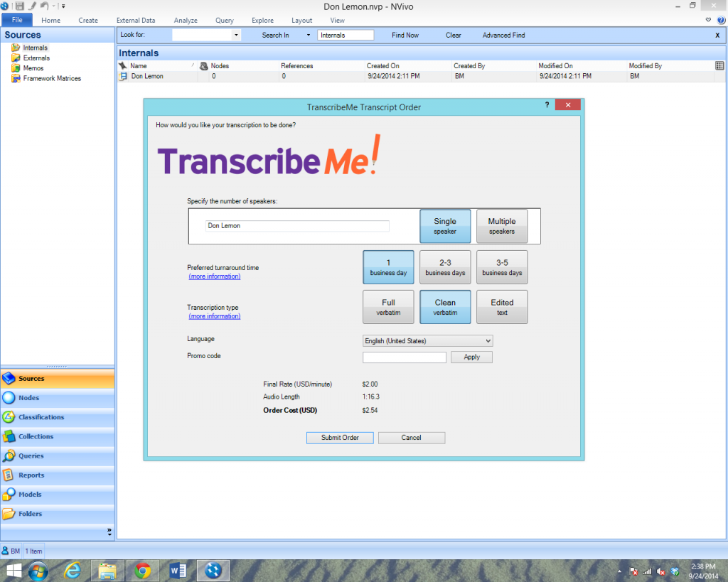Click the Collections navigation icon
728x582 pixels.
(9, 437)
